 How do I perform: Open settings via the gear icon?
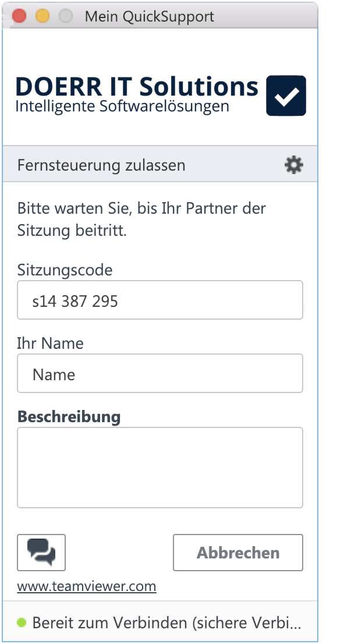click(293, 165)
